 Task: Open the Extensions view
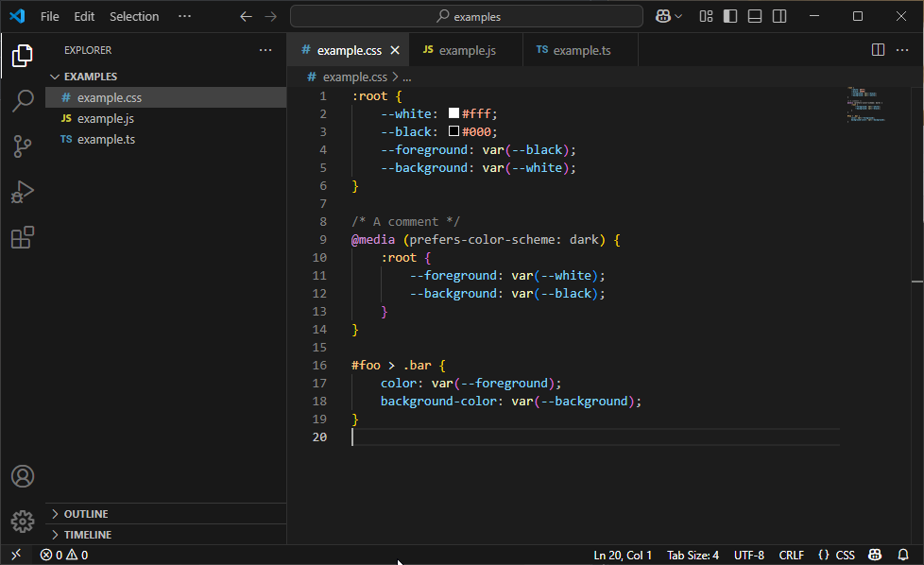[23, 237]
